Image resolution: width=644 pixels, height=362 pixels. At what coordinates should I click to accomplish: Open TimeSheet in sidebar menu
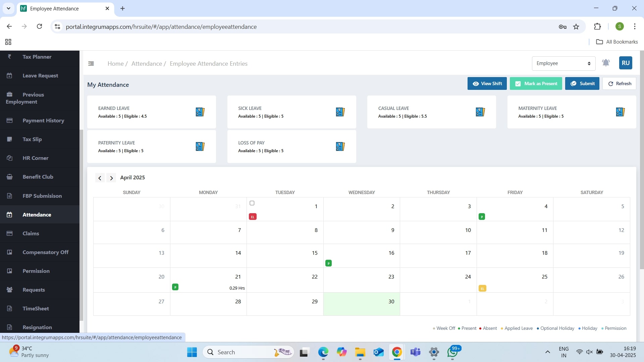36,308
